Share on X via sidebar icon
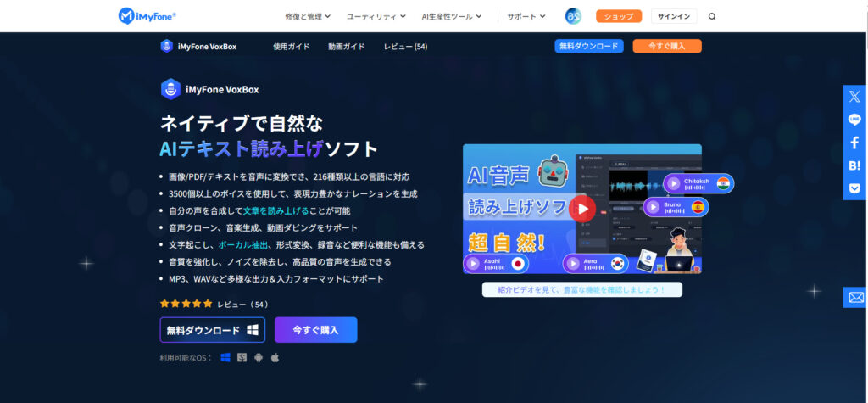 [x=854, y=96]
